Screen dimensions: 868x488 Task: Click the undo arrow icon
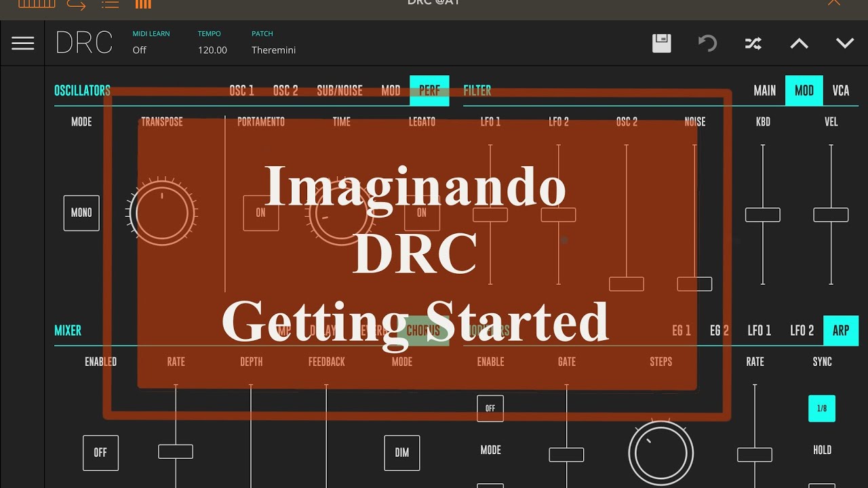click(707, 43)
